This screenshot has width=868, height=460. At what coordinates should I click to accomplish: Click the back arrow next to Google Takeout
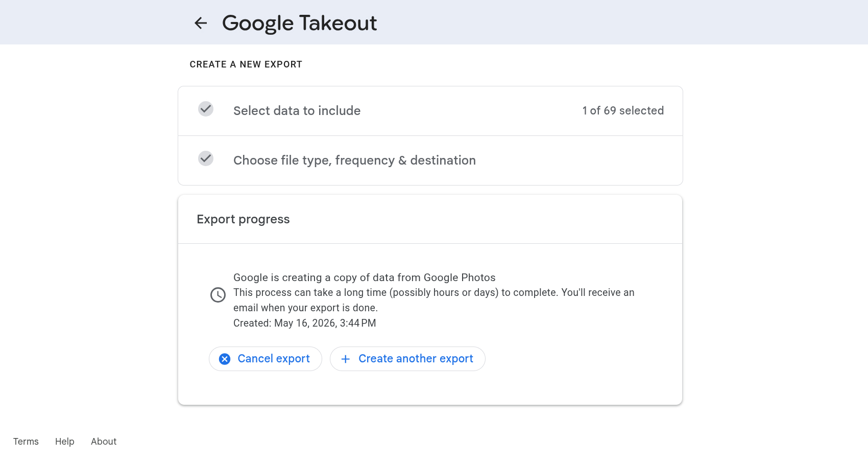coord(201,23)
